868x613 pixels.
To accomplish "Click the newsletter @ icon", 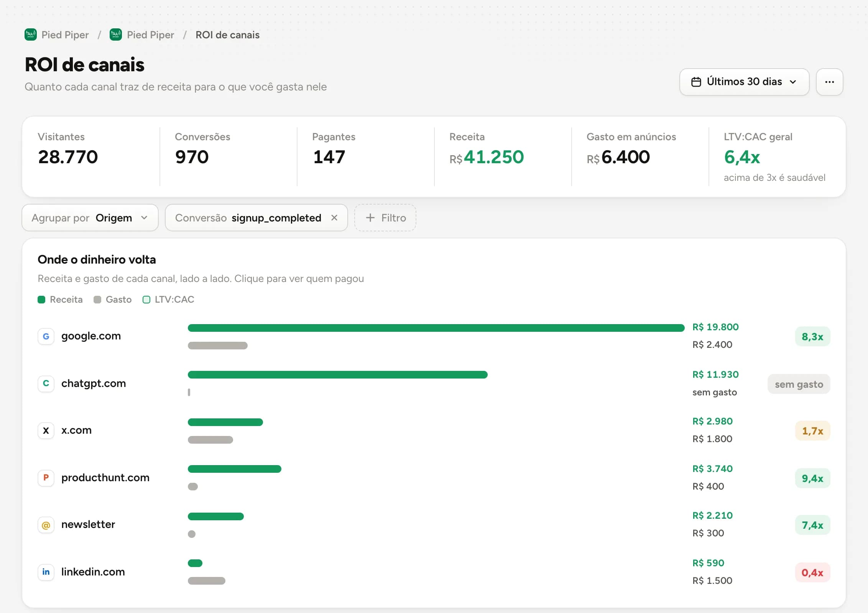I will [x=46, y=525].
